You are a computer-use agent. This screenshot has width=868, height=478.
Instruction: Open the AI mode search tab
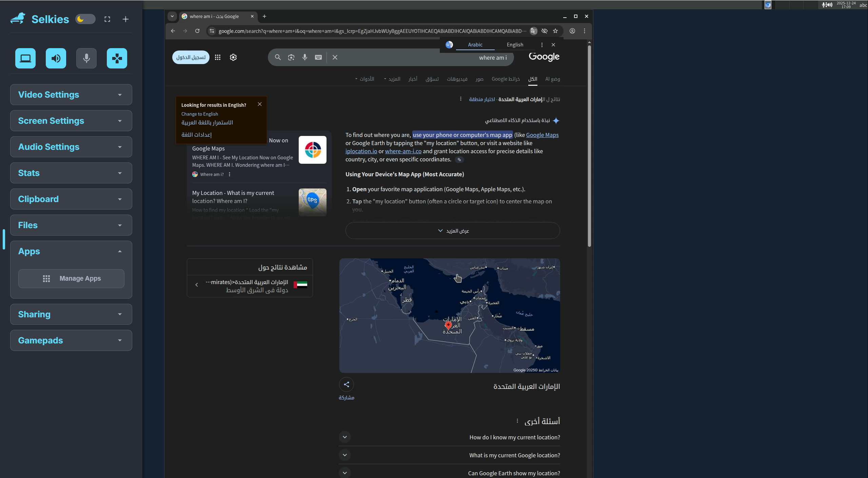tap(553, 79)
